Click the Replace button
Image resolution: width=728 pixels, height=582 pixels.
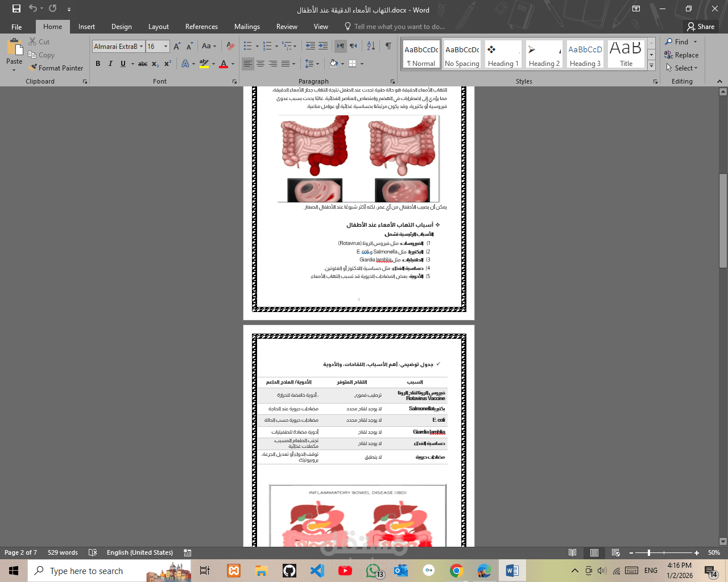(681, 55)
